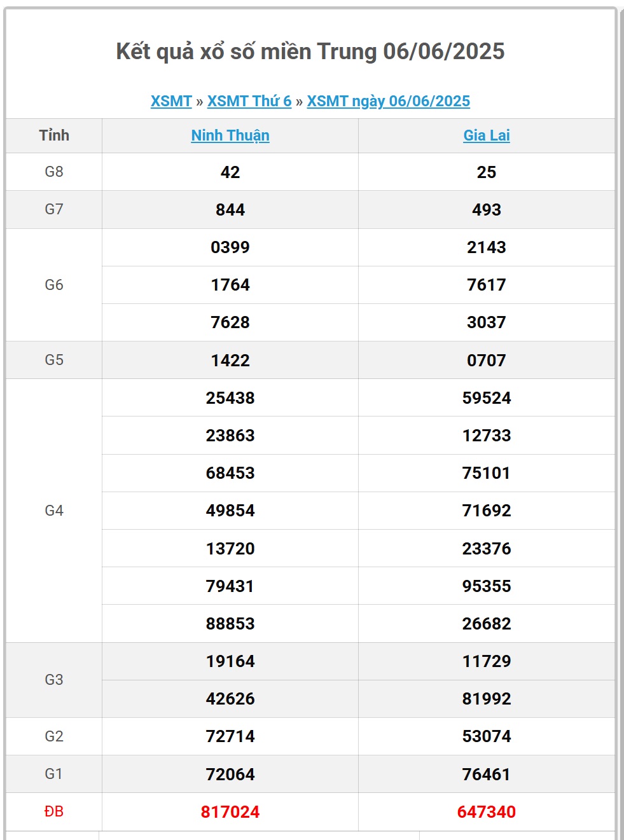Open Gia Lai province link

(x=487, y=135)
